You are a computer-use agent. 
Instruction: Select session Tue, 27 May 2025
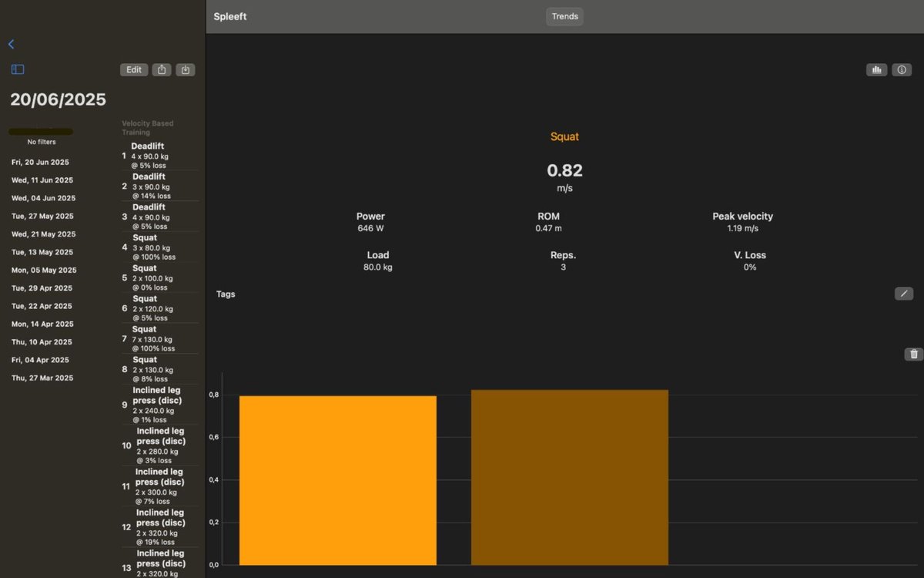coord(42,217)
